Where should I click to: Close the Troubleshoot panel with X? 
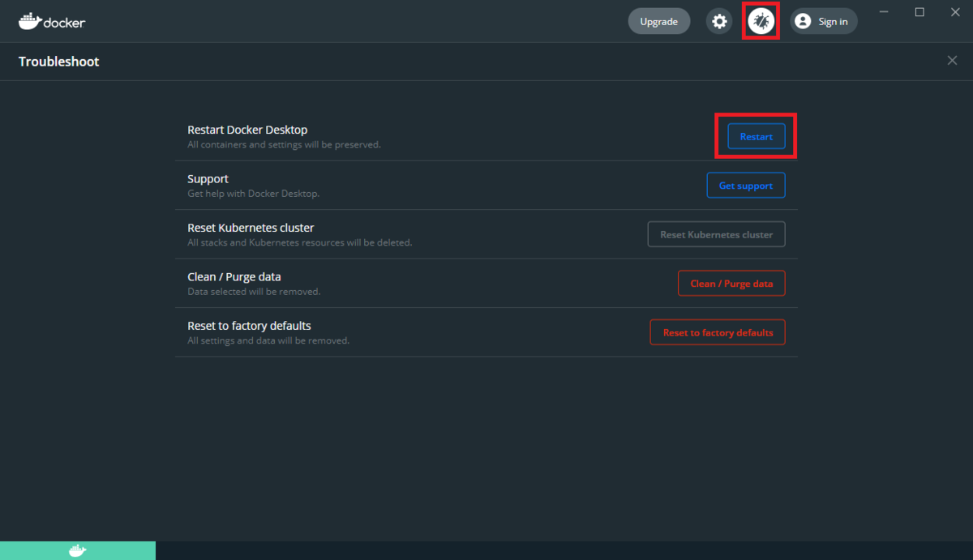tap(952, 61)
